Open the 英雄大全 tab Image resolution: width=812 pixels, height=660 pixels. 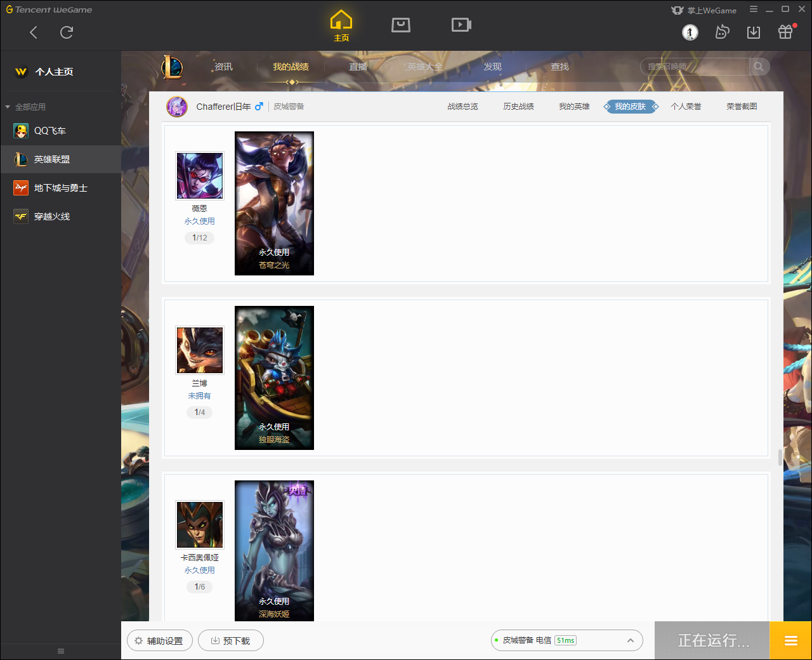click(424, 67)
